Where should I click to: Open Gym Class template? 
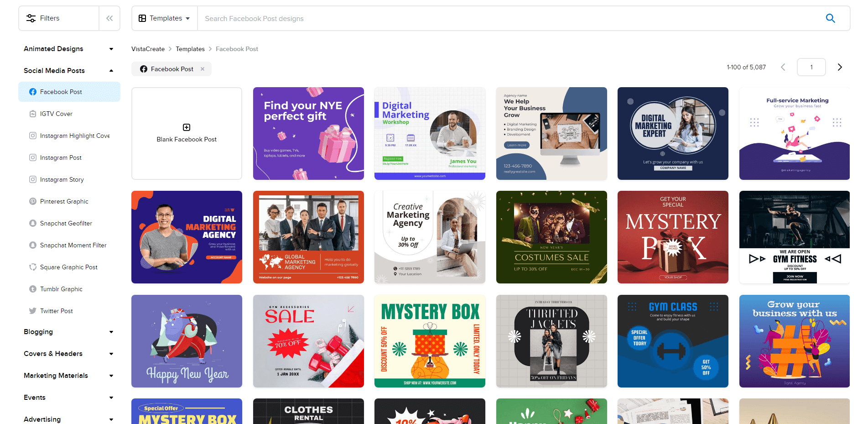coord(673,341)
